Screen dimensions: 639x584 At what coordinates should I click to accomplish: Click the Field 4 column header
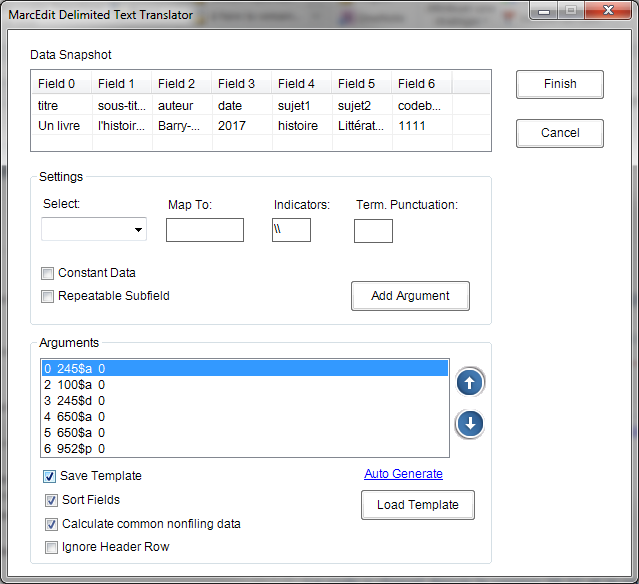tap(302, 84)
